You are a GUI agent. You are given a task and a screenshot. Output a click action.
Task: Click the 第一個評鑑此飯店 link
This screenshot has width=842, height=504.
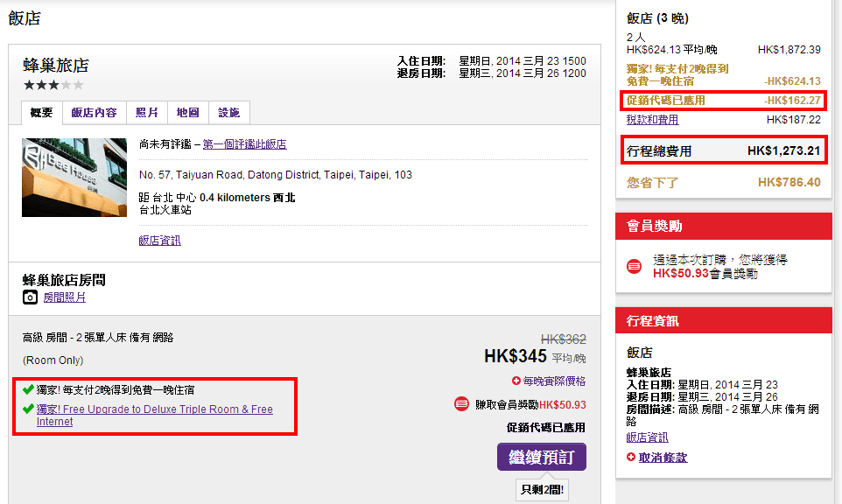pos(244,144)
